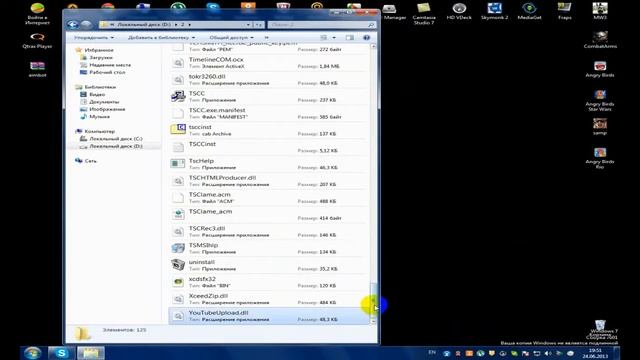Open Загрузки in favorites
The image size is (640, 360).
coord(100,58)
